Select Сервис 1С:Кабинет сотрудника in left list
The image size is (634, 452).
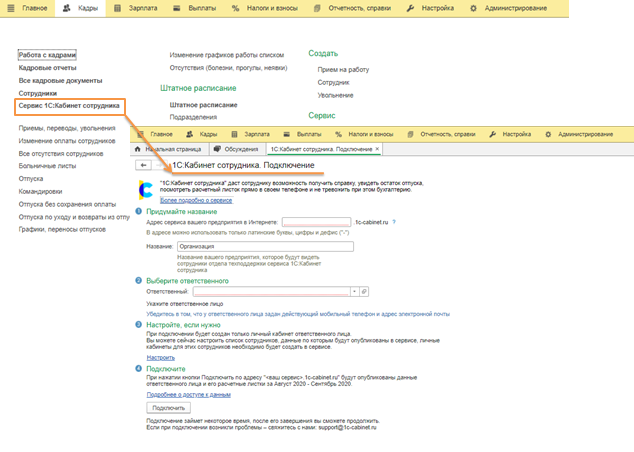(x=69, y=105)
